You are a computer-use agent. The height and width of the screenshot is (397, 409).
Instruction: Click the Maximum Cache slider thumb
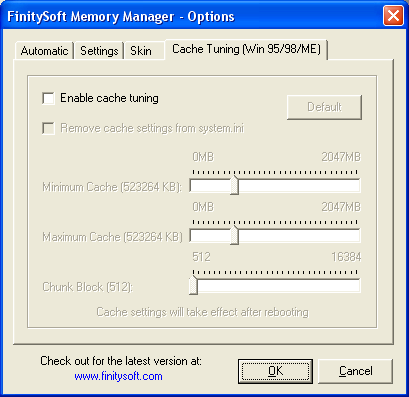coord(235,235)
